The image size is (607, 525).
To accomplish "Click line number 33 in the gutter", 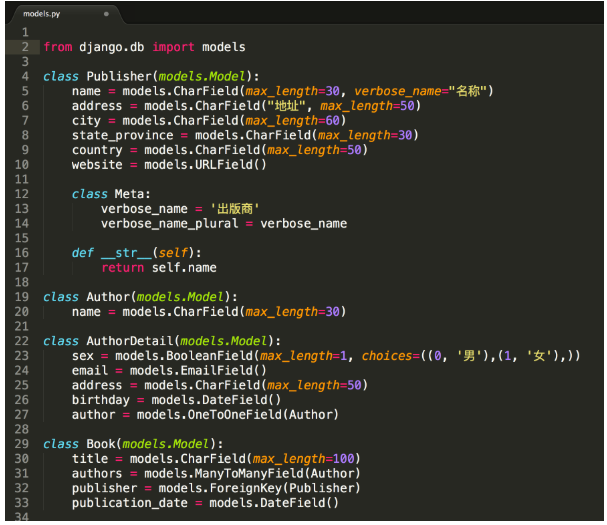I will pos(22,503).
